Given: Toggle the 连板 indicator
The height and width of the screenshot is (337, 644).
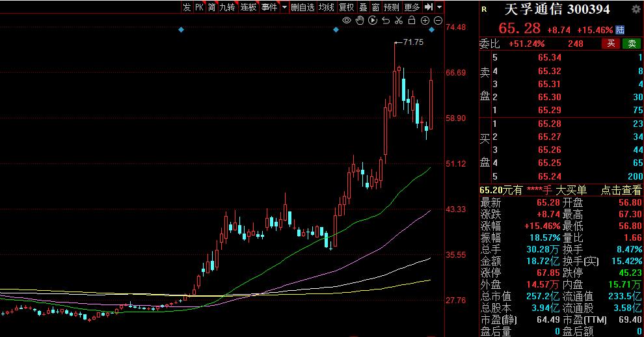Looking at the screenshot, I should (248, 7).
